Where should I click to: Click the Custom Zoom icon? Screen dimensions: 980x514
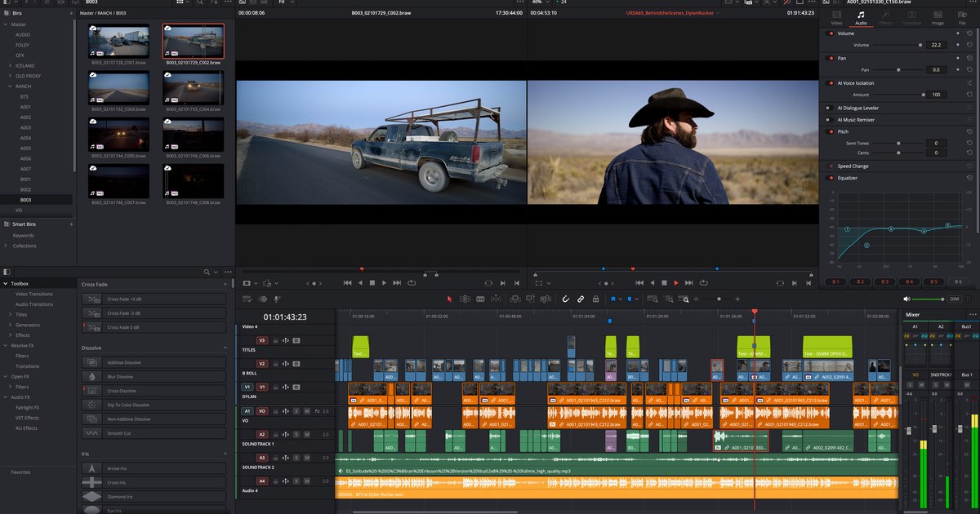click(684, 299)
